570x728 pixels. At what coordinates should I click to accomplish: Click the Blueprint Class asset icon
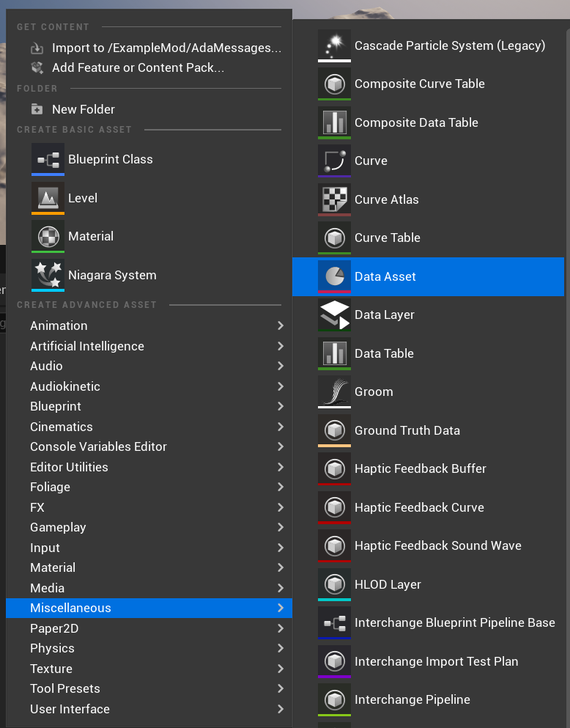pyautogui.click(x=48, y=159)
